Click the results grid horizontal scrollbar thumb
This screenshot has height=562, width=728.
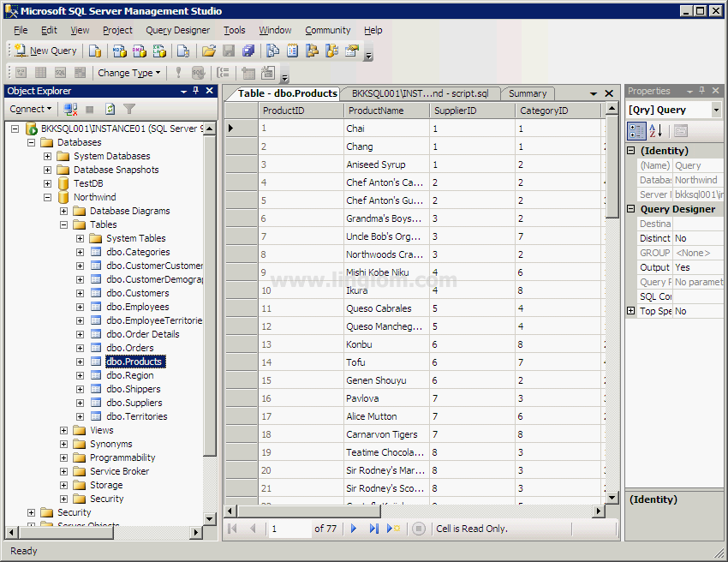tap(308, 511)
